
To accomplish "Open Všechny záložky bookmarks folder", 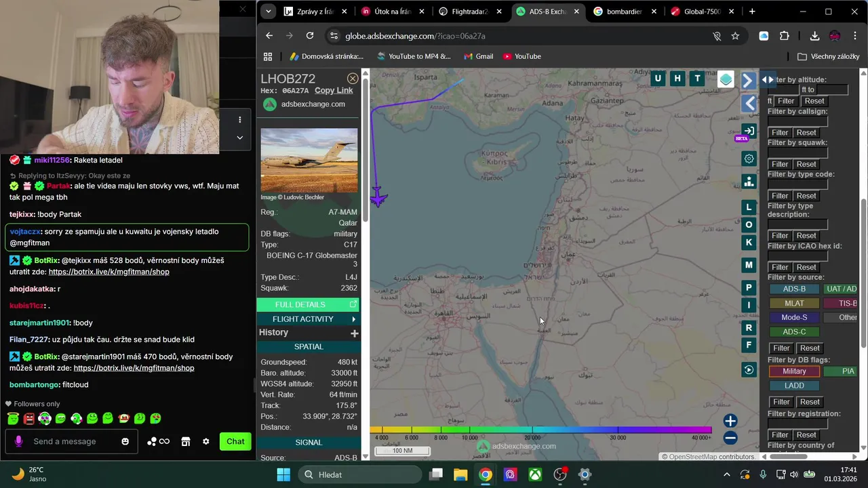I will tap(828, 56).
